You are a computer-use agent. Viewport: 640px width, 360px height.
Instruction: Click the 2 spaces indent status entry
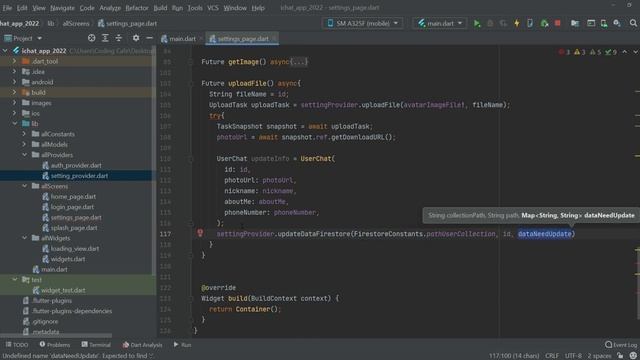[599, 356]
